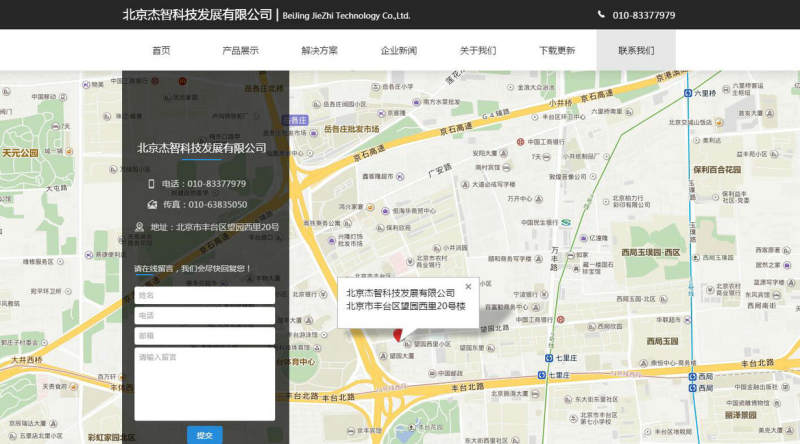Viewport: 800px width, 444px height.
Task: Focus the 姓名 name input field
Action: point(204,295)
